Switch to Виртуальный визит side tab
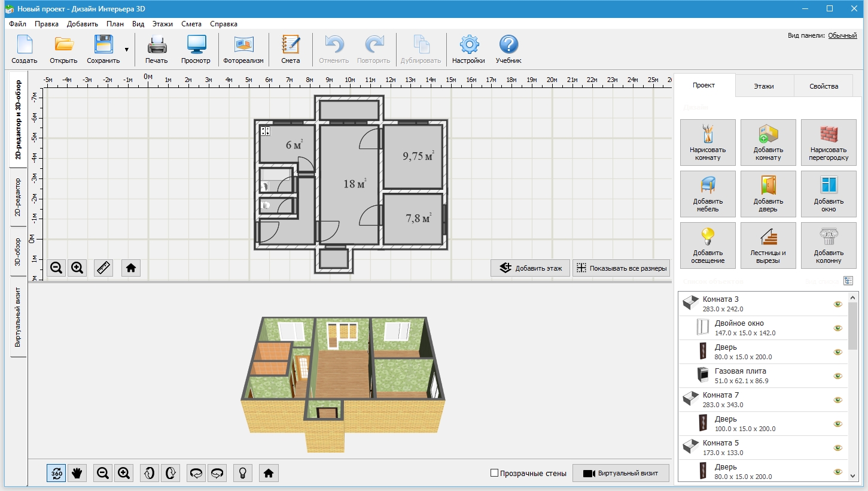This screenshot has width=868, height=491. click(18, 317)
